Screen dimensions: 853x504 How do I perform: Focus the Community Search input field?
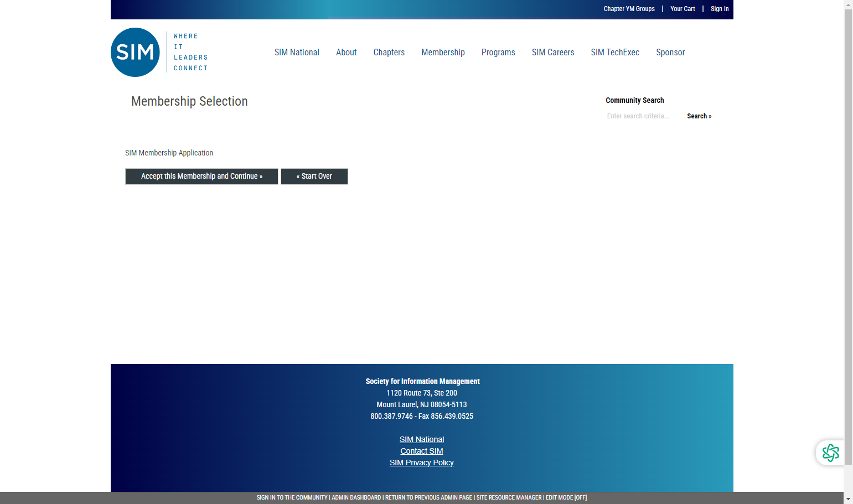643,116
